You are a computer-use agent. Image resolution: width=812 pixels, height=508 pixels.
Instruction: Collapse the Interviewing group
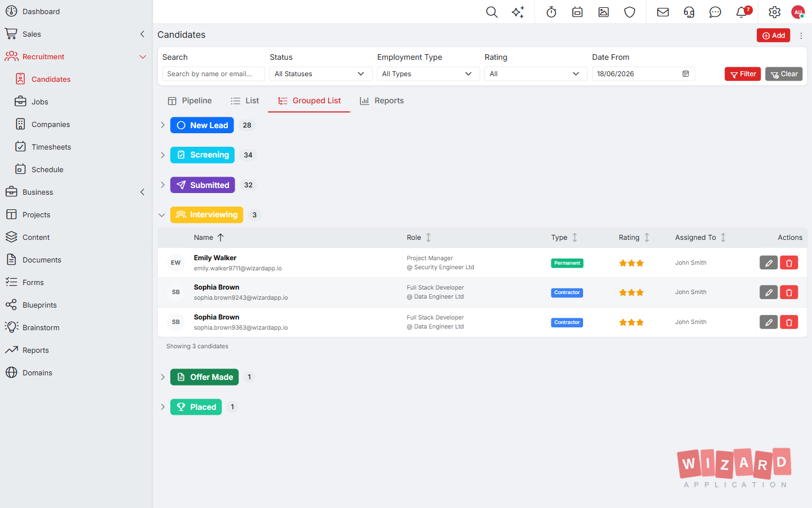[162, 215]
